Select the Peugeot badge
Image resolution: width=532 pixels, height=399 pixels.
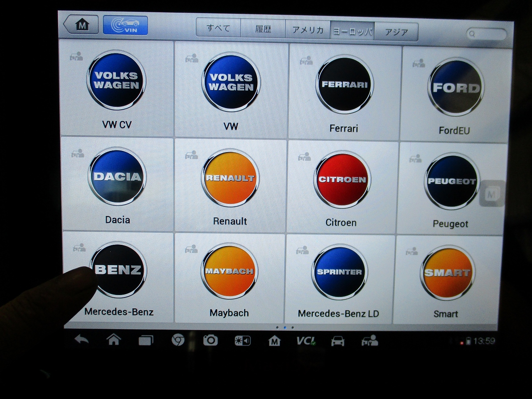452,181
